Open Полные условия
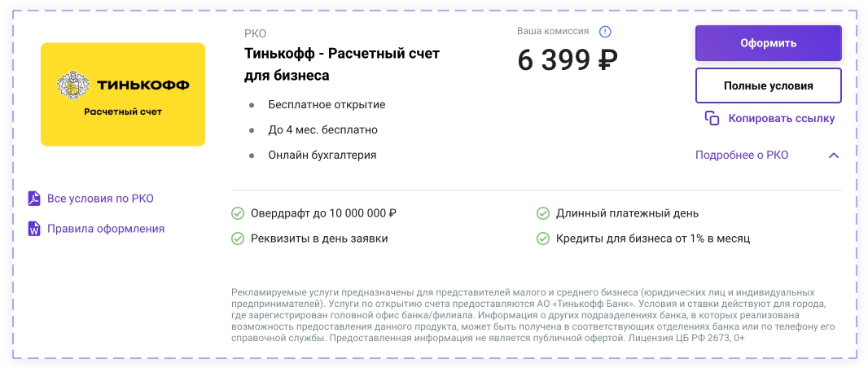The height and width of the screenshot is (368, 868). 768,85
